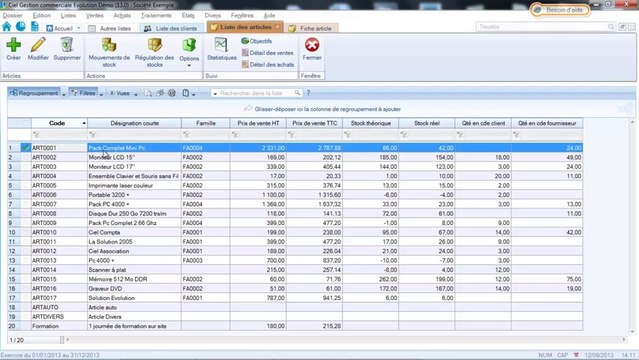The height and width of the screenshot is (360, 639).
Task: Toggle the select-all checkbox in table header
Action: click(26, 123)
